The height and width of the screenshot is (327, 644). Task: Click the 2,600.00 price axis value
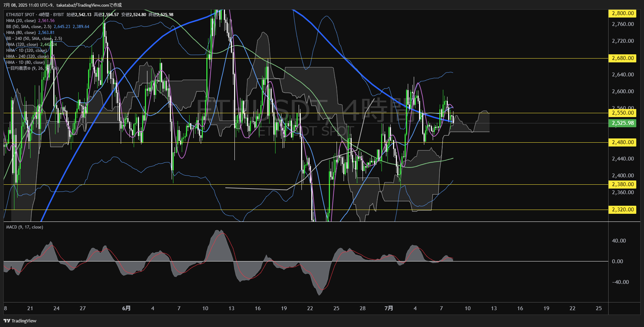pos(623,91)
